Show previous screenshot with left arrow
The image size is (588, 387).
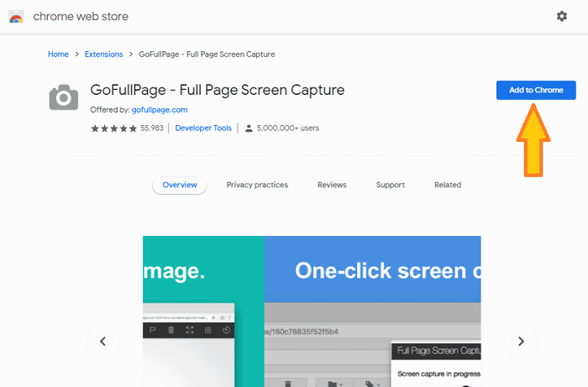(x=102, y=341)
